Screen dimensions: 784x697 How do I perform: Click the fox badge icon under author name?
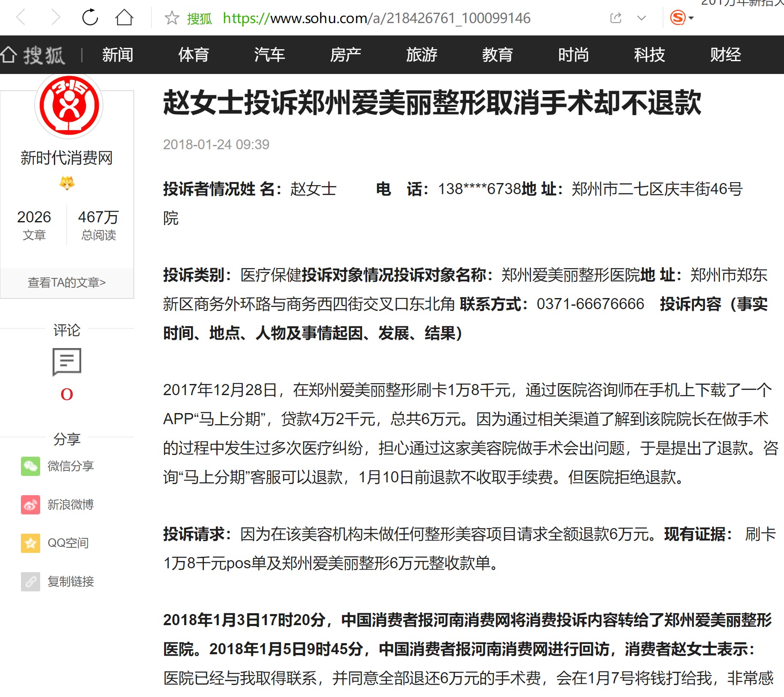tap(67, 183)
